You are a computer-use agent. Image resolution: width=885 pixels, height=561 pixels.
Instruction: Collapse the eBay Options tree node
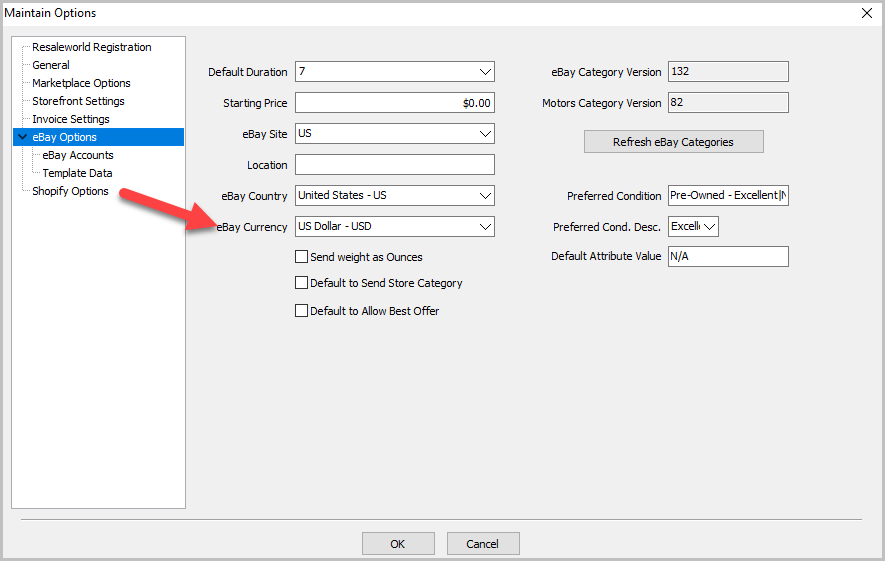tap(23, 137)
